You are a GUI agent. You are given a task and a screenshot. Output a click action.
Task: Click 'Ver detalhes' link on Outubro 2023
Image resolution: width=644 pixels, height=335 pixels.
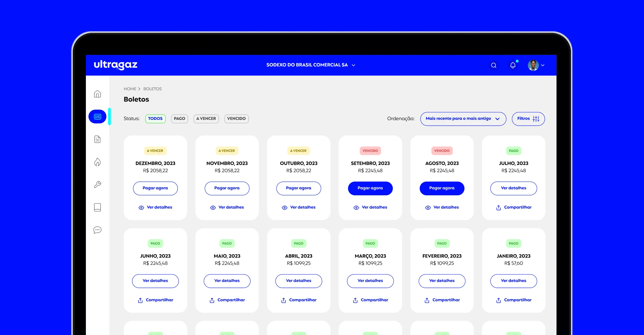coord(303,207)
